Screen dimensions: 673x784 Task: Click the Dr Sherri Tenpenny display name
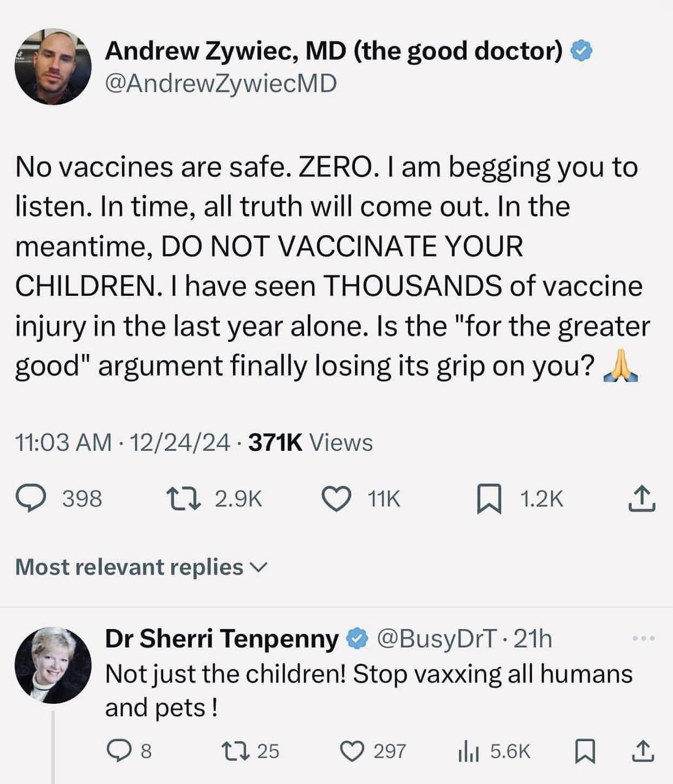click(x=221, y=639)
